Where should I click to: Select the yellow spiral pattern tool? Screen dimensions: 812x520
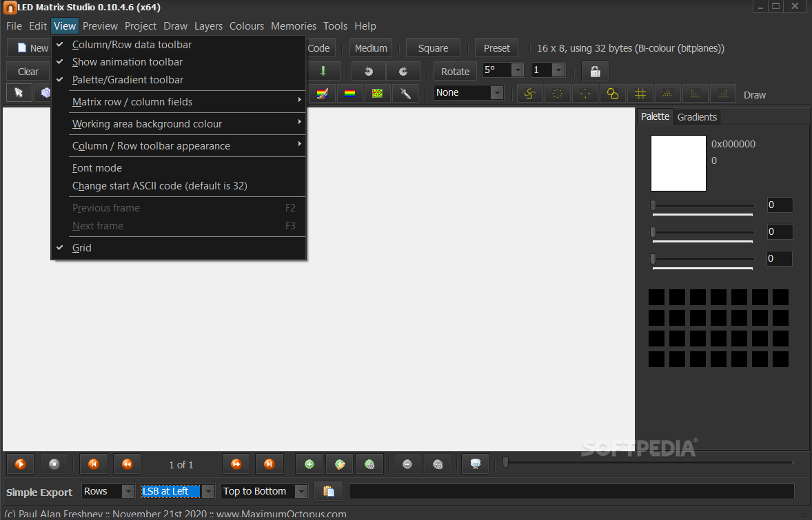529,94
